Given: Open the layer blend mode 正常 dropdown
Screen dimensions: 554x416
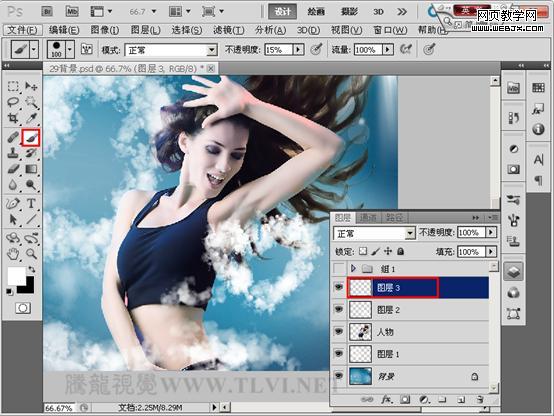Looking at the screenshot, I should (374, 233).
